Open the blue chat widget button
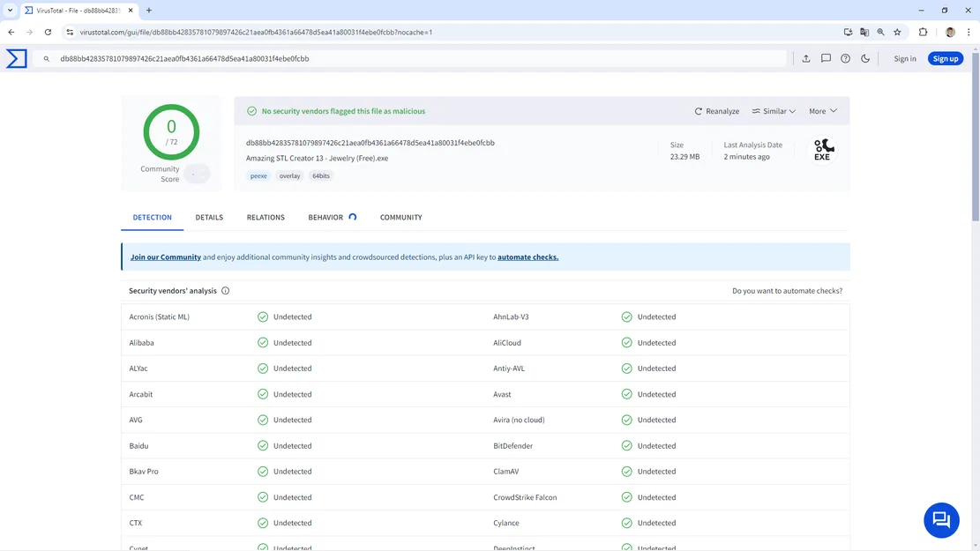The width and height of the screenshot is (980, 551). click(941, 520)
